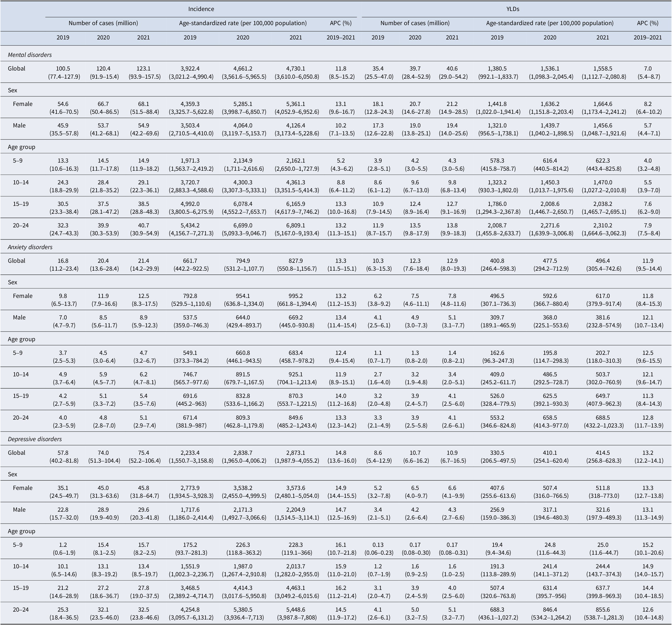
Task: Click the "Mental disorders" section heading
Action: coord(30,55)
